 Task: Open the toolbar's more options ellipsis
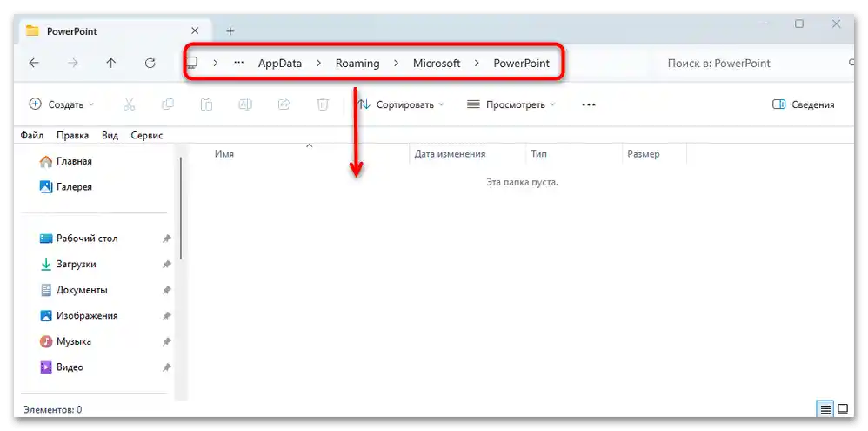[589, 104]
